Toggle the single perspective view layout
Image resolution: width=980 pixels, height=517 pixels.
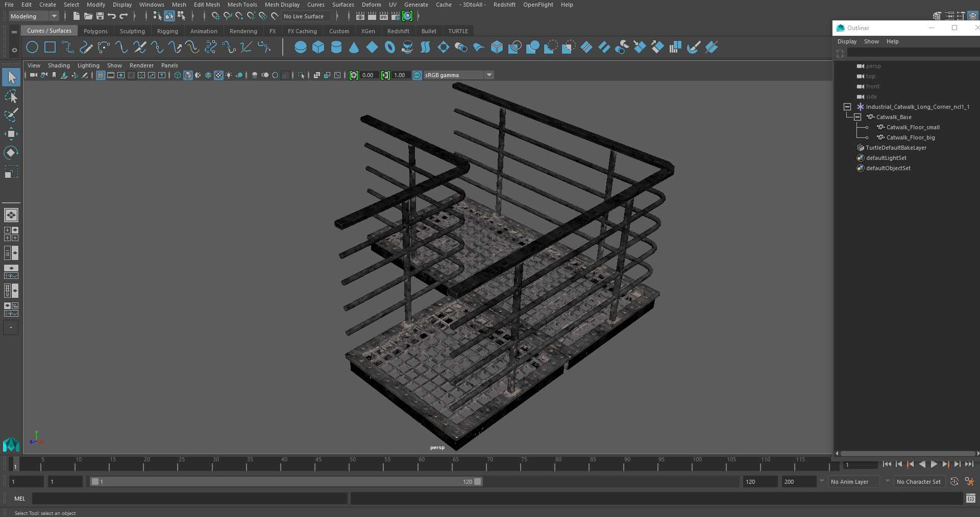(x=11, y=215)
